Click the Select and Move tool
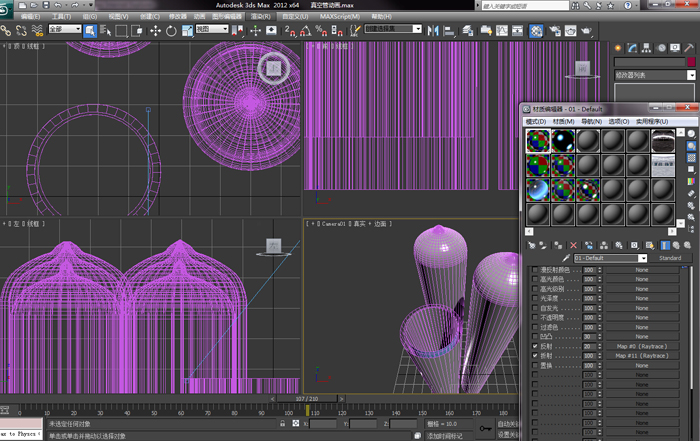 [x=155, y=30]
